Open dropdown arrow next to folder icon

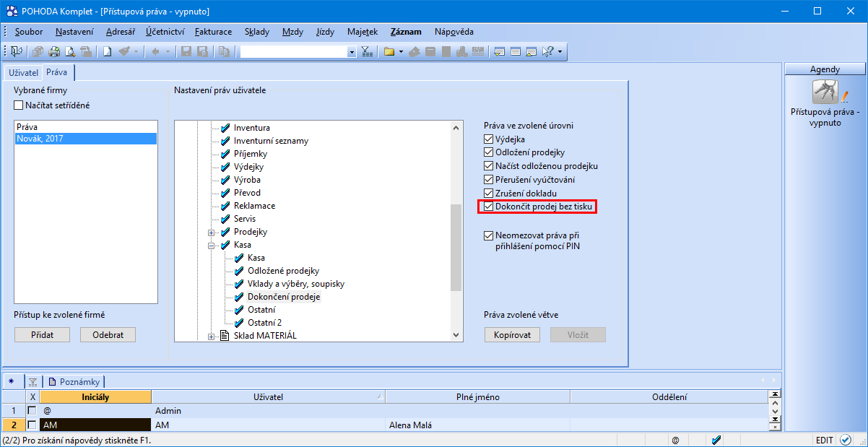click(399, 51)
